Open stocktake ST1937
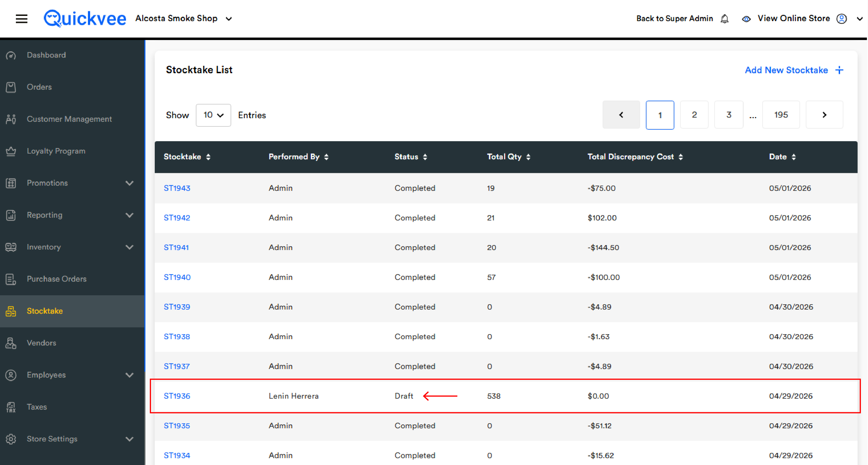 point(177,366)
